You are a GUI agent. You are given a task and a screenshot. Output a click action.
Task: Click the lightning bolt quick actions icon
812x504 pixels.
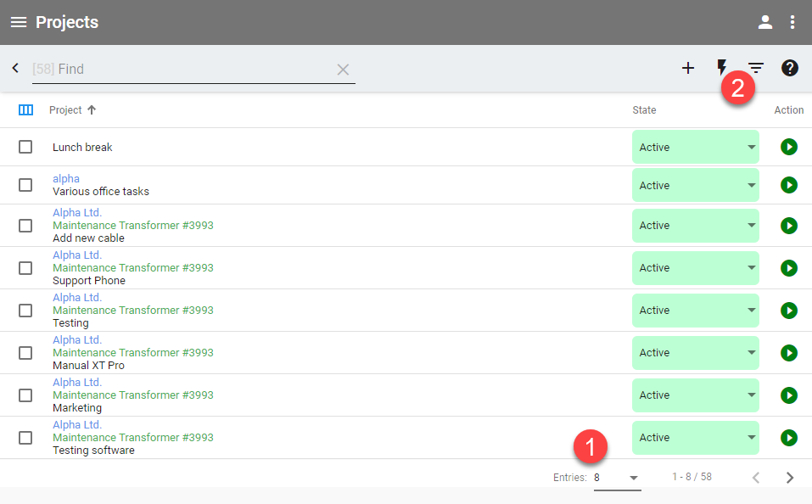pyautogui.click(x=722, y=67)
